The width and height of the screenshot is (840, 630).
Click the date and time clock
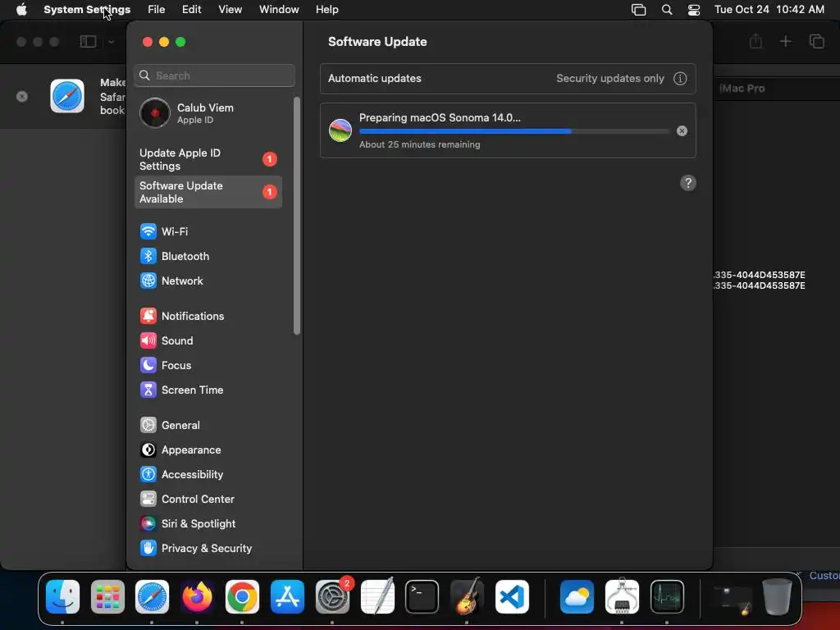(x=769, y=10)
